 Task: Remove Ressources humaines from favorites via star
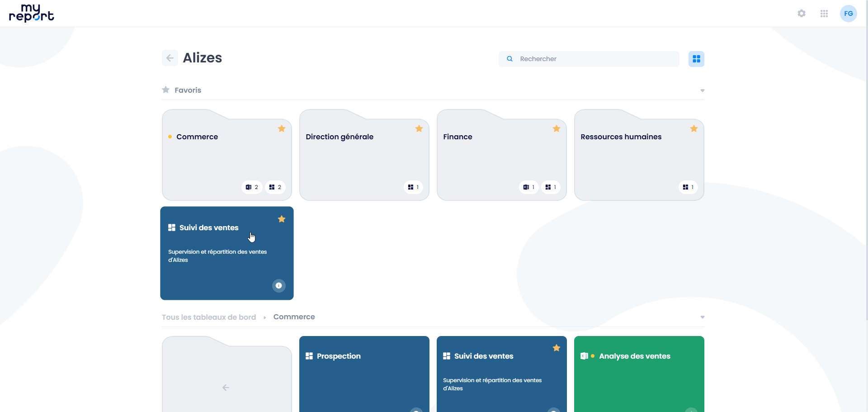(694, 129)
